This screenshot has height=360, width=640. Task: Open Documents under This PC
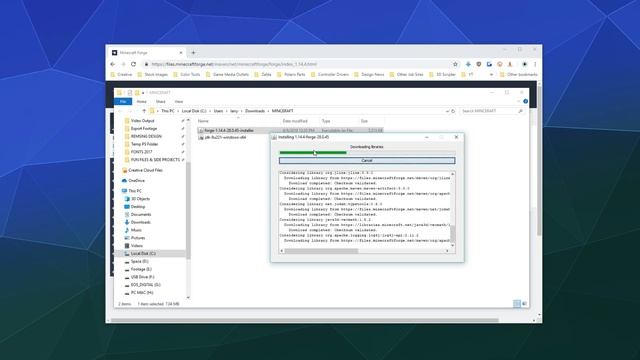[141, 214]
